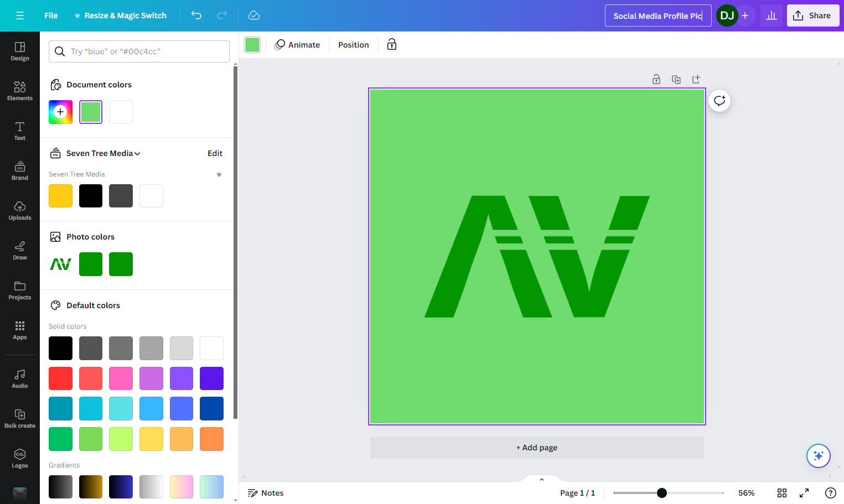Open the Animate options
Viewport: 844px width, 504px height.
[x=297, y=45]
